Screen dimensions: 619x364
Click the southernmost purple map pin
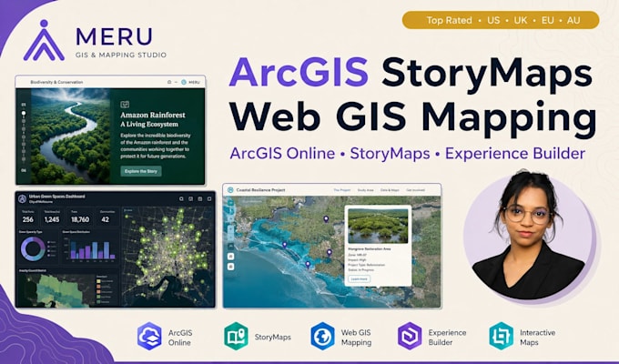point(308,265)
